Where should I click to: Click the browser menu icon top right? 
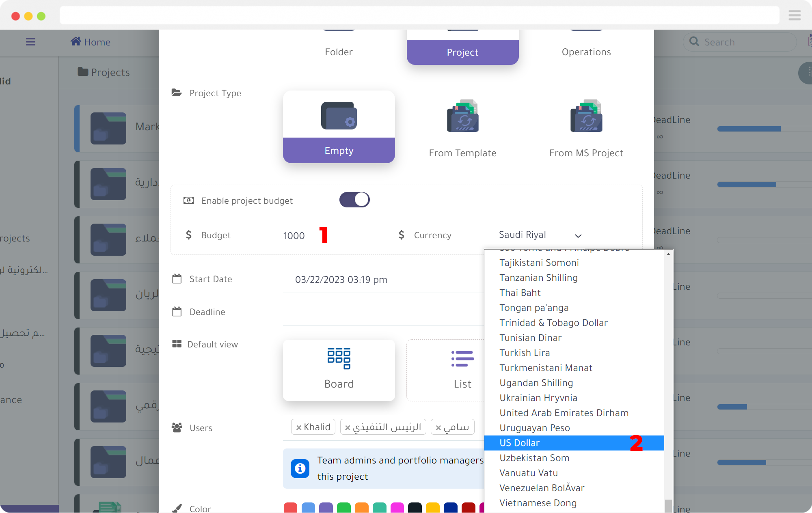pyautogui.click(x=795, y=15)
